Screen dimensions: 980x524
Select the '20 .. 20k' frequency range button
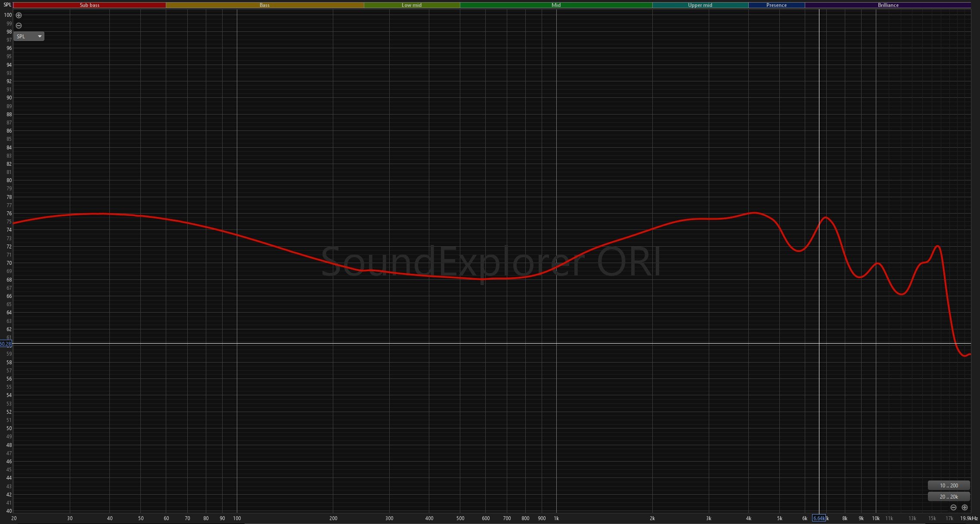pyautogui.click(x=949, y=496)
